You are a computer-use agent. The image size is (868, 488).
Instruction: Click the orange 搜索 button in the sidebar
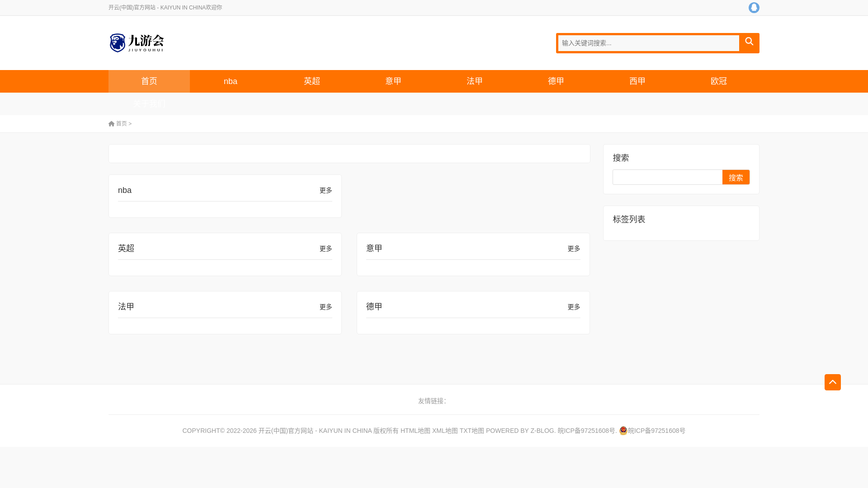736,177
